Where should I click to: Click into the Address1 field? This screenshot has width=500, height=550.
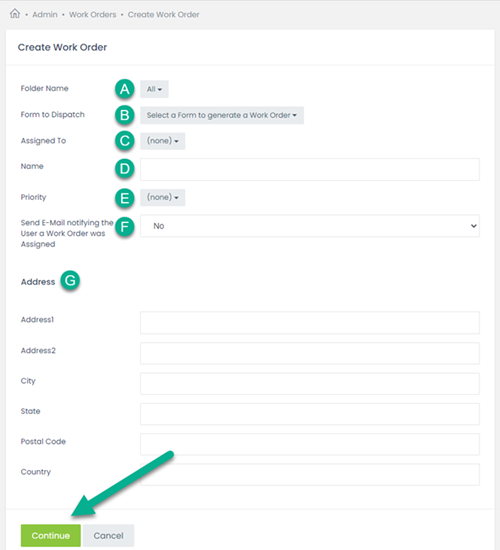[310, 323]
